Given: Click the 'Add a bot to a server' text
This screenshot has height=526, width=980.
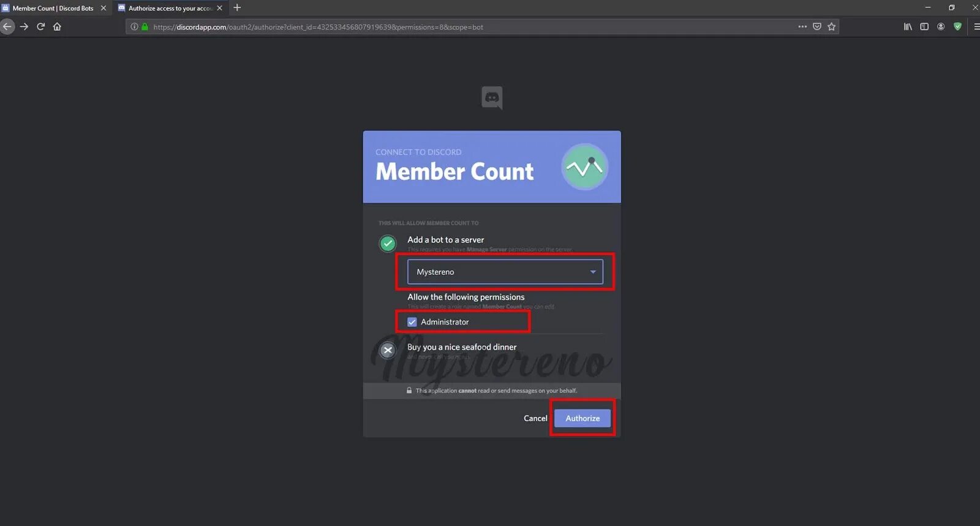Looking at the screenshot, I should (x=446, y=240).
